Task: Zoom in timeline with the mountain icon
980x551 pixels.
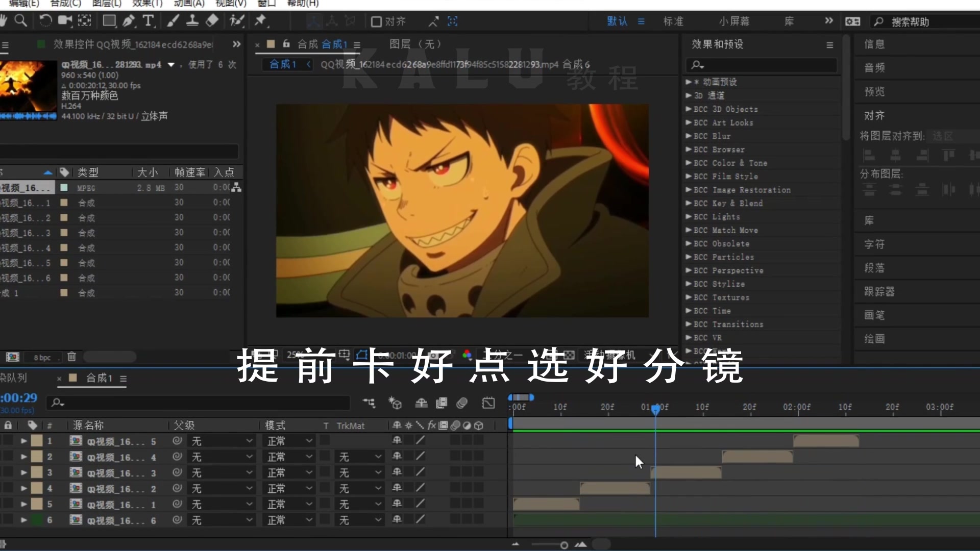Action: pyautogui.click(x=580, y=545)
